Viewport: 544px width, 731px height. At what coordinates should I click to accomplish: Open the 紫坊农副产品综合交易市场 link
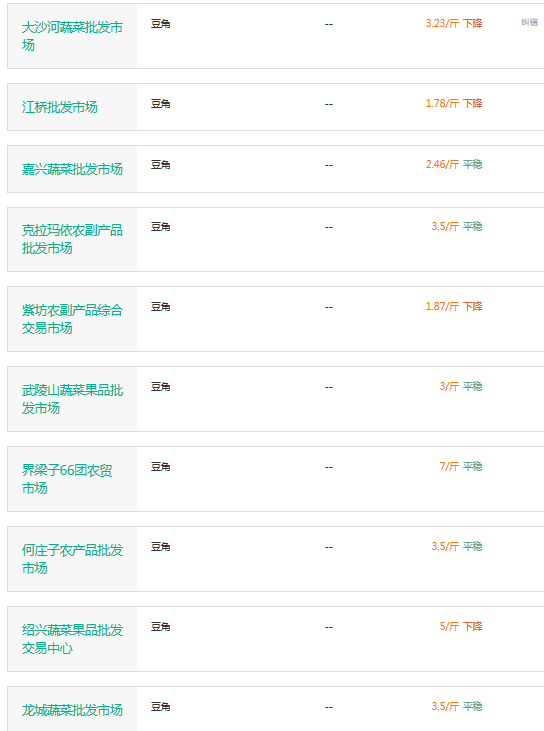coord(72,319)
